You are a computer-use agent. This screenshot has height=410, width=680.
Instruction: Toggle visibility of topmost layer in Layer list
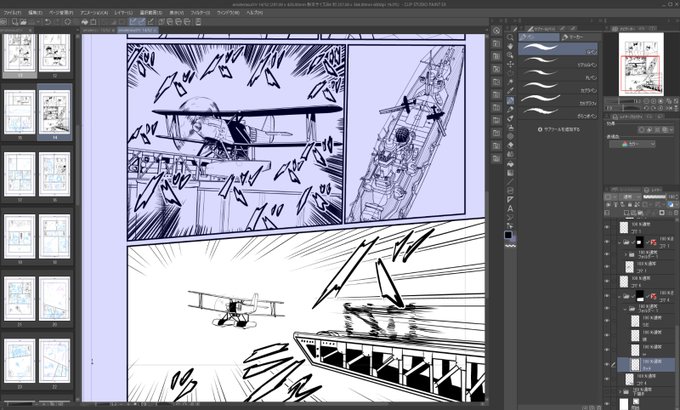[x=607, y=226]
